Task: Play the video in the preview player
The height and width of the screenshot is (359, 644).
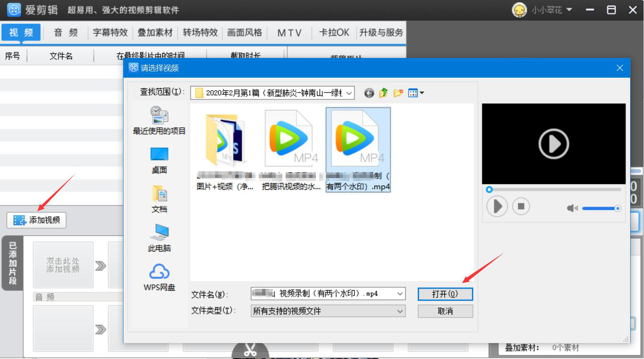Action: point(497,206)
